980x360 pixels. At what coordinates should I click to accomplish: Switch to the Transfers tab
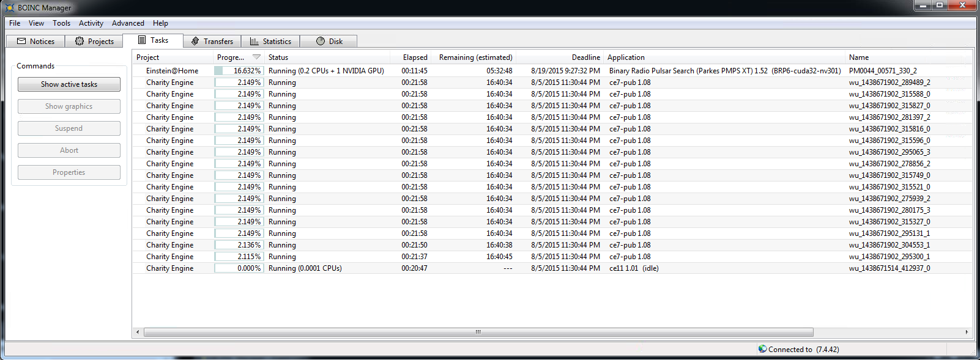click(x=212, y=41)
